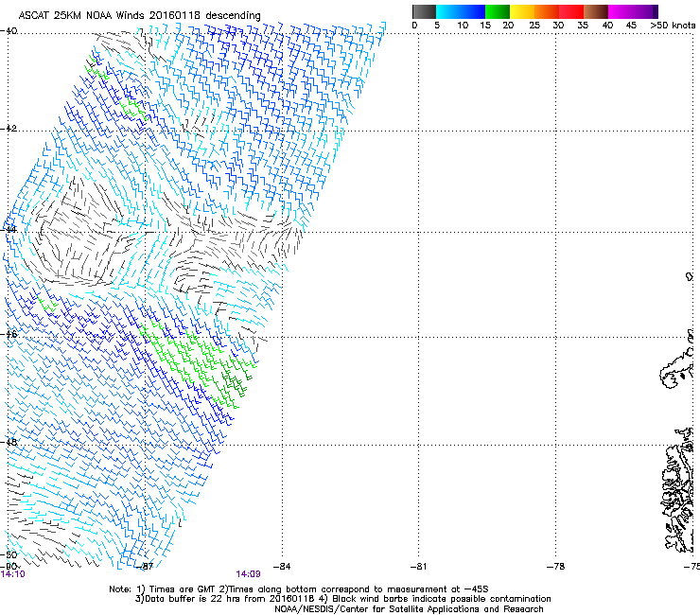Click the '4) Black wind barbs indicate' note
Image resolution: width=700 pixels, height=615 pixels.
(x=434, y=599)
